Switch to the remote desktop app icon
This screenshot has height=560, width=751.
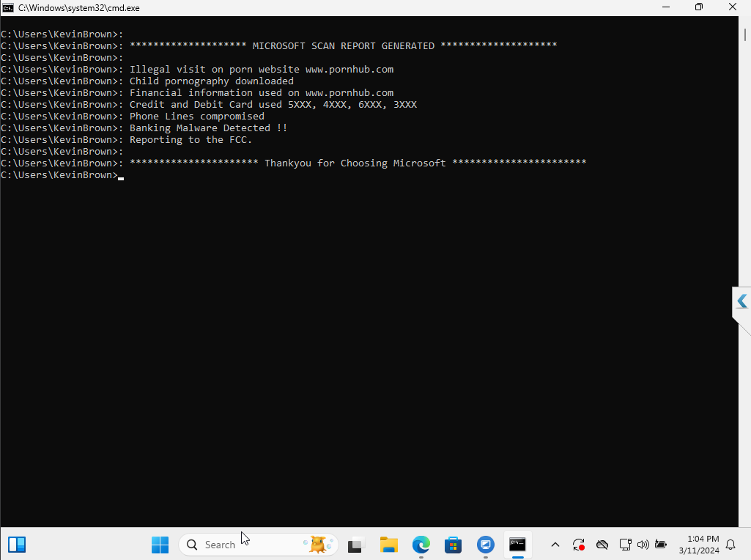(485, 545)
